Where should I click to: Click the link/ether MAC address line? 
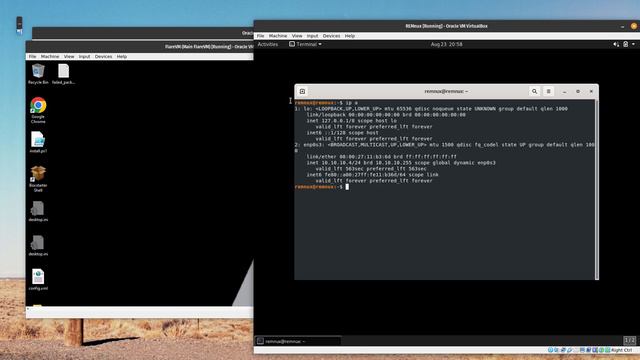[382, 156]
